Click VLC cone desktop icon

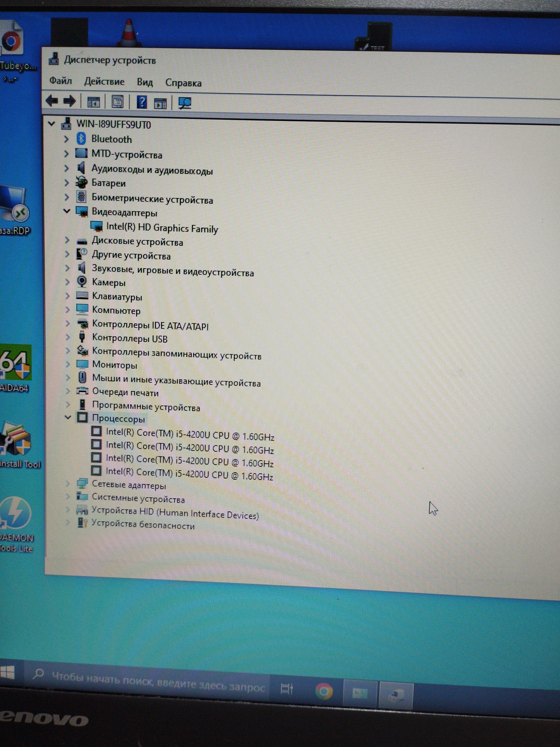click(129, 33)
